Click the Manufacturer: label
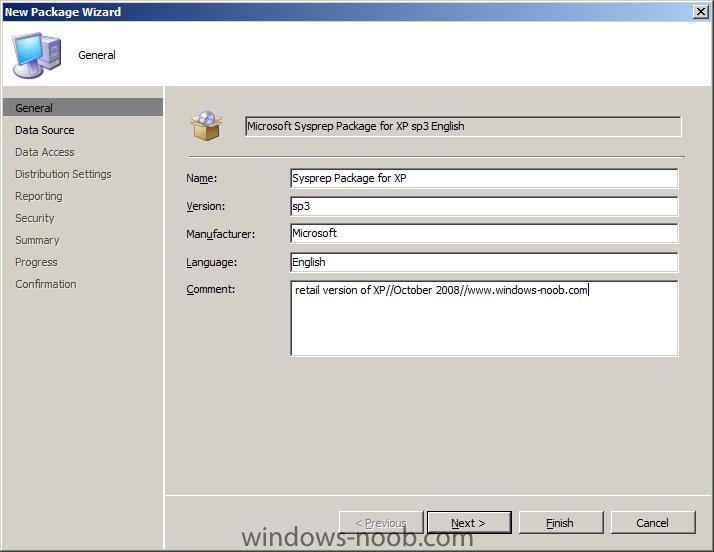714x552 pixels. tap(221, 234)
